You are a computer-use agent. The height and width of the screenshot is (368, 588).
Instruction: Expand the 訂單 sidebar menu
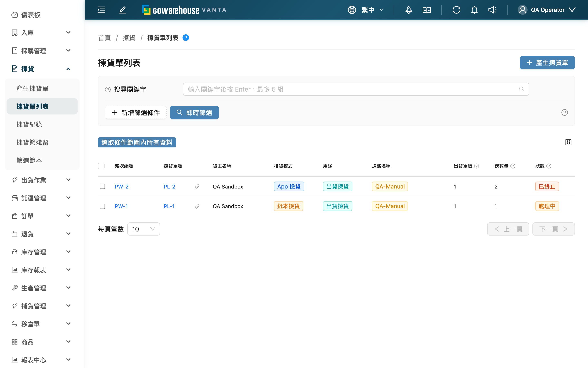coord(42,216)
